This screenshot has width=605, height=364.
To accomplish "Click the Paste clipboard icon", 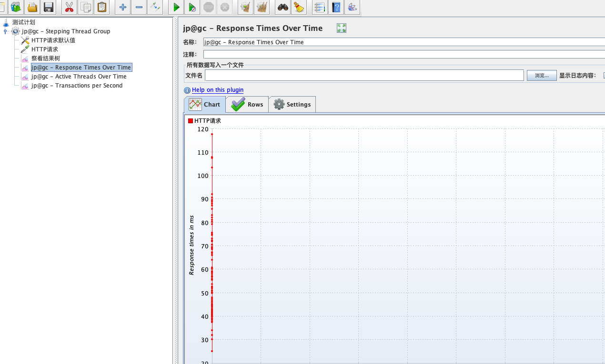I will click(x=101, y=7).
